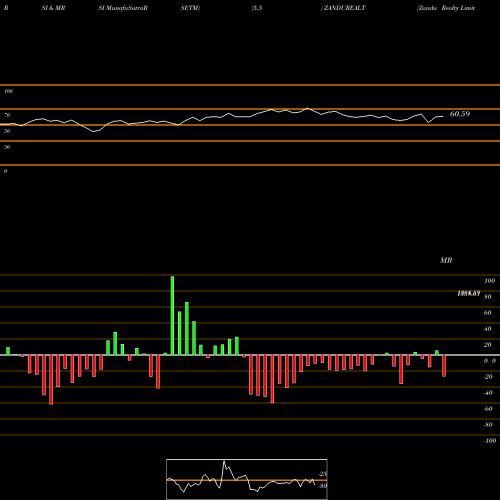Click the -25 label in the mini chart

[x=323, y=474]
